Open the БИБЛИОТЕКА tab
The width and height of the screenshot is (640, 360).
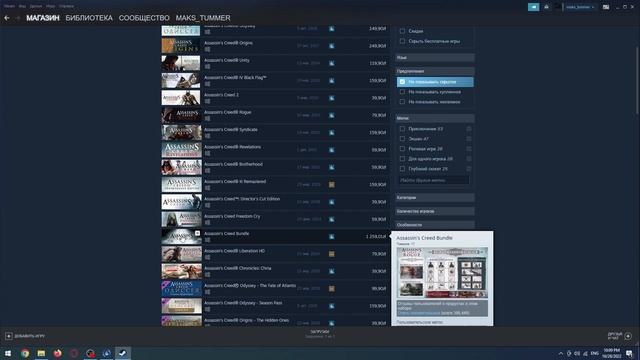[89, 18]
